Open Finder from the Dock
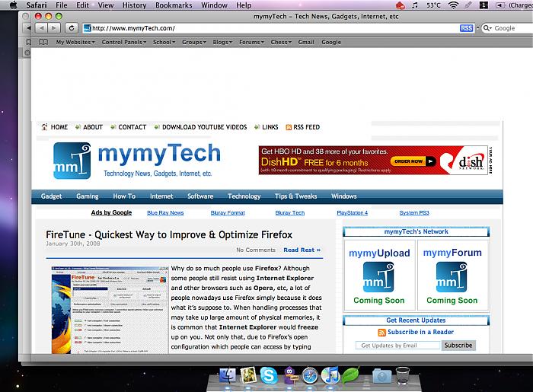533x392 pixels. click(228, 376)
